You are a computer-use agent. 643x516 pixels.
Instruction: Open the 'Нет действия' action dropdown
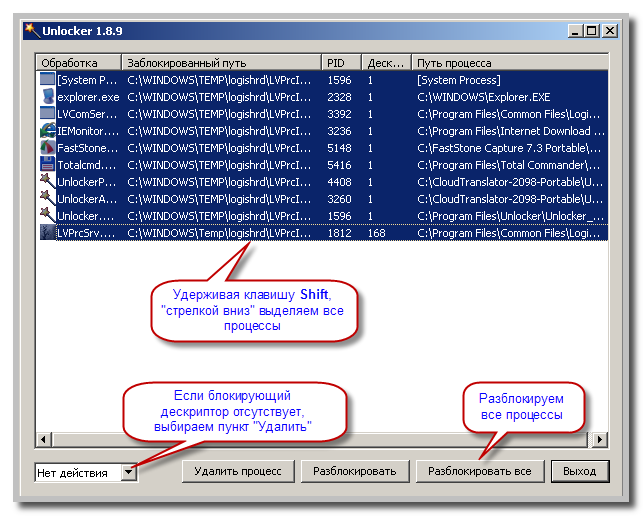pyautogui.click(x=128, y=473)
